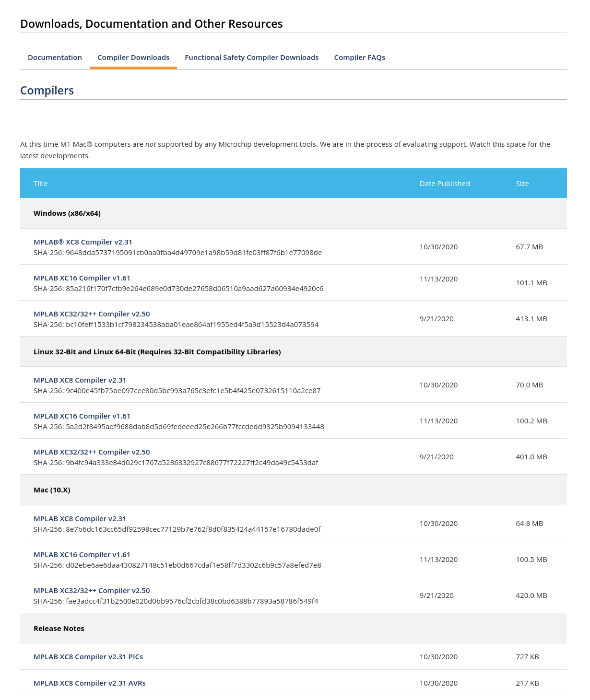Download MPLAB XC8 Compiler v2.31 for Mac
The image size is (590, 700).
(80, 519)
